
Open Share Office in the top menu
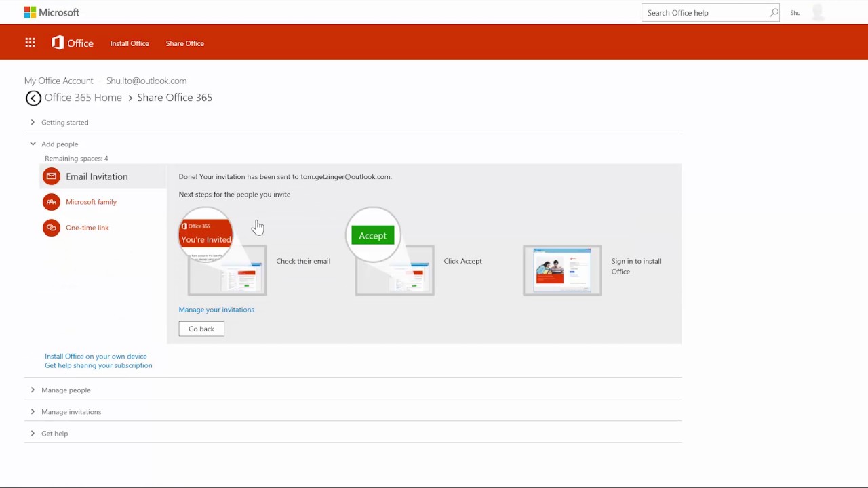185,43
